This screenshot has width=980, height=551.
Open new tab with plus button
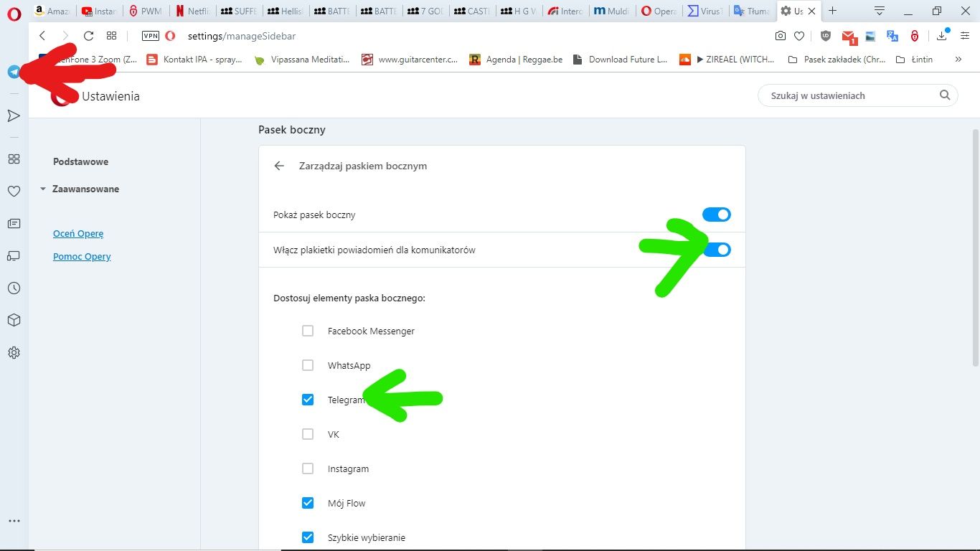click(833, 11)
